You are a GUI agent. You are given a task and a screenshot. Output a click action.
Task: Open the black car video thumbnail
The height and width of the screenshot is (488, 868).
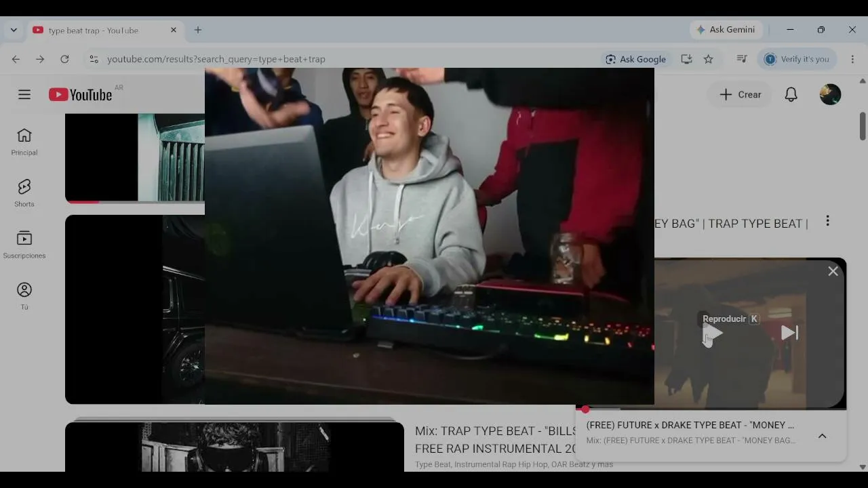[135, 310]
